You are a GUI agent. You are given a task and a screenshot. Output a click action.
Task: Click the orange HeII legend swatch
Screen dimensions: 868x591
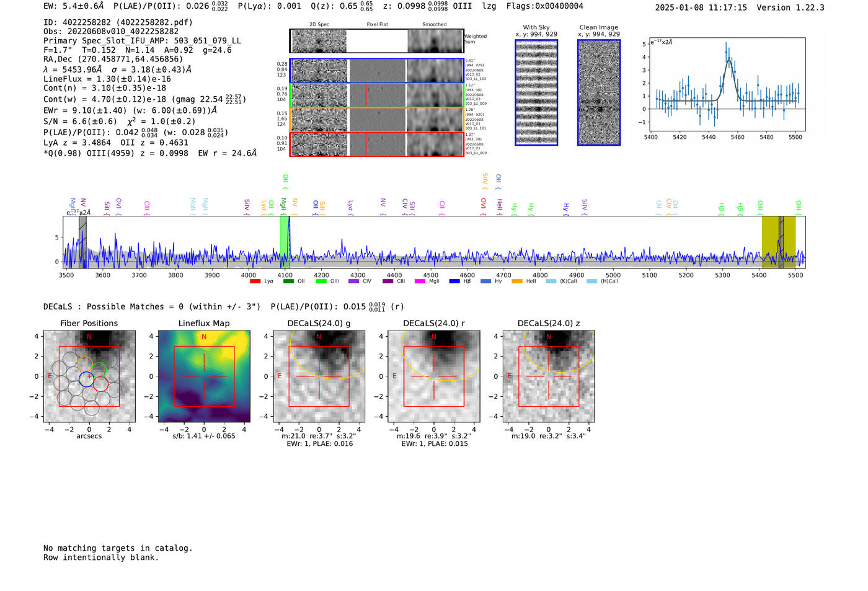pyautogui.click(x=517, y=282)
